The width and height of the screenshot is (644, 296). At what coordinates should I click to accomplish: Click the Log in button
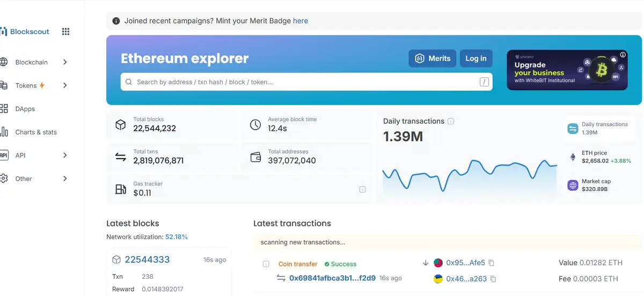tap(476, 58)
